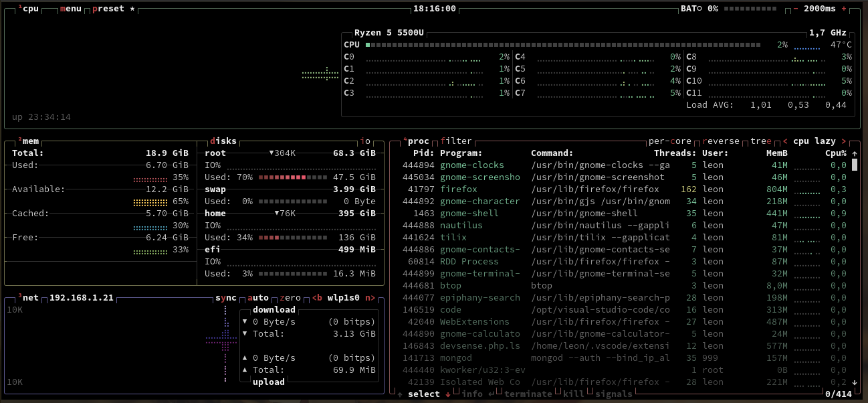The width and height of the screenshot is (868, 403).
Task: Click the download rate arrow icon
Action: [245, 322]
